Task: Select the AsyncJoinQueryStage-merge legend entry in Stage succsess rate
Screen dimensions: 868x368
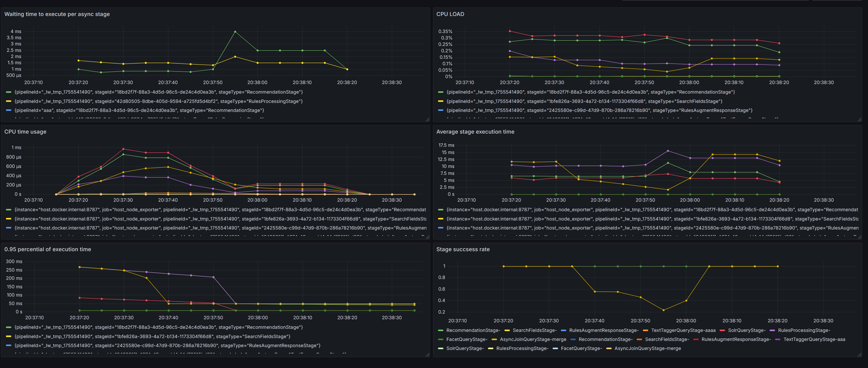Action: click(x=532, y=339)
